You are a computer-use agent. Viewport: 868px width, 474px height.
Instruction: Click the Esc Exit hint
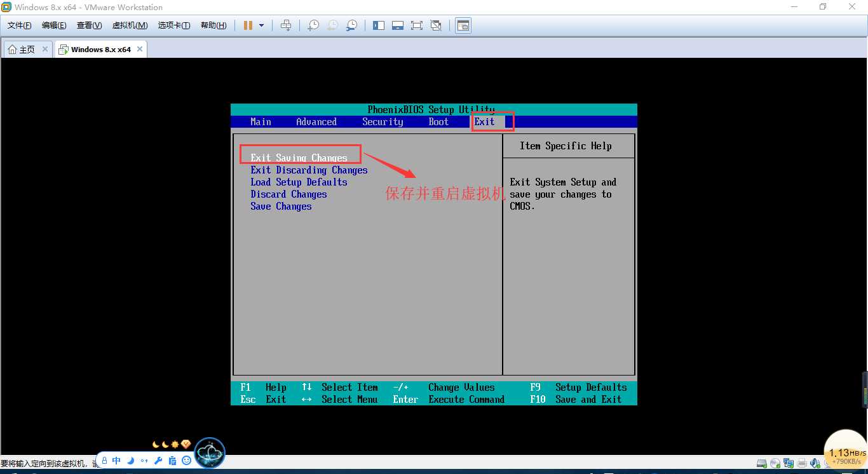(263, 399)
